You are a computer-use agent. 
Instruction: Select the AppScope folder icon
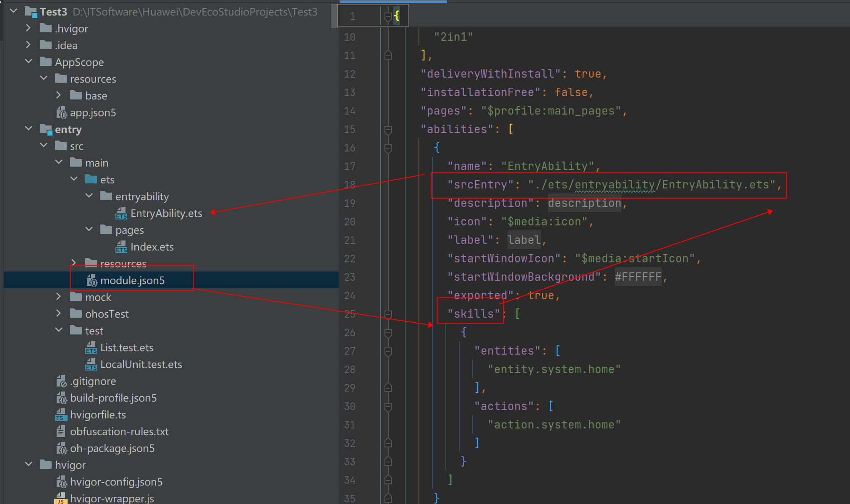[46, 62]
